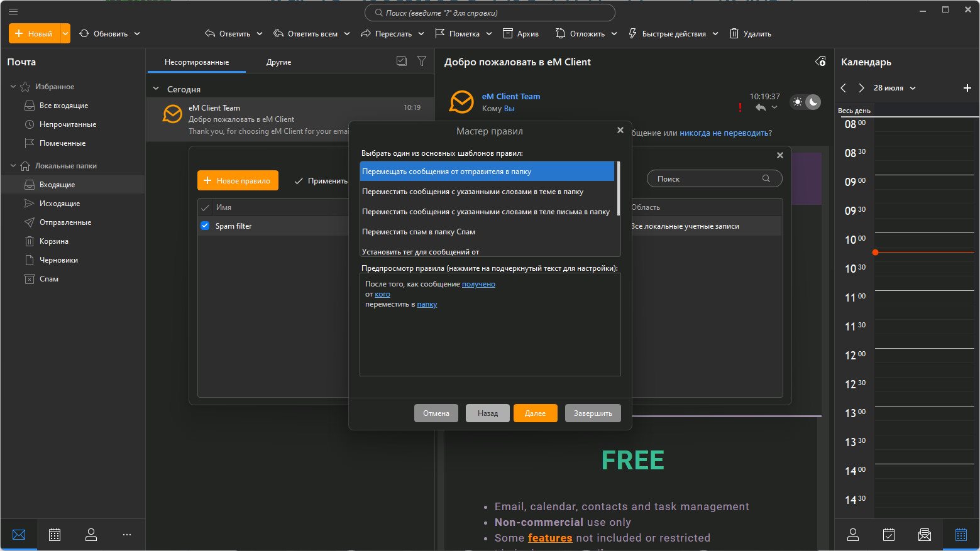The height and width of the screenshot is (551, 980).
Task: Open the hamburger menu icon
Action: tap(13, 11)
